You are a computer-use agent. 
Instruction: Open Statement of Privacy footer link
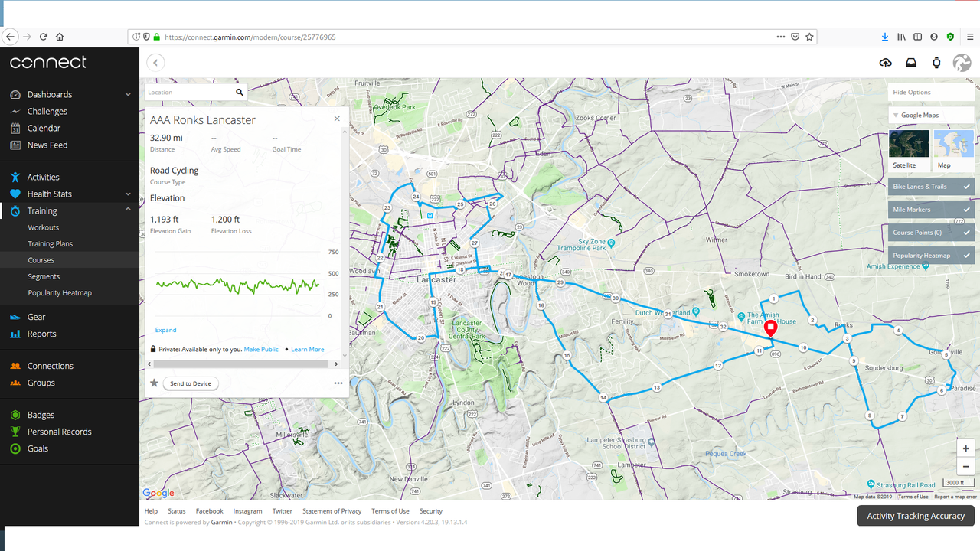(x=332, y=511)
